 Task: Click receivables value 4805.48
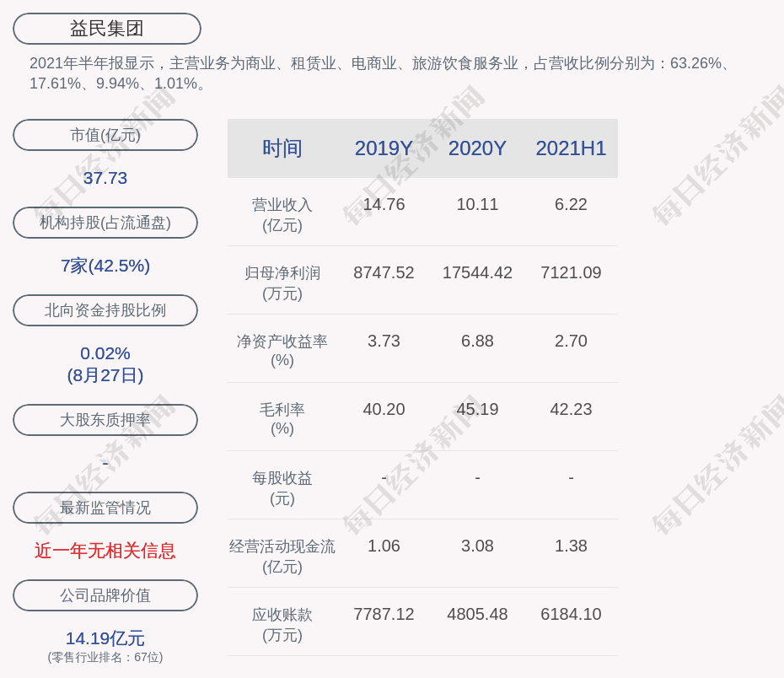[x=477, y=614]
